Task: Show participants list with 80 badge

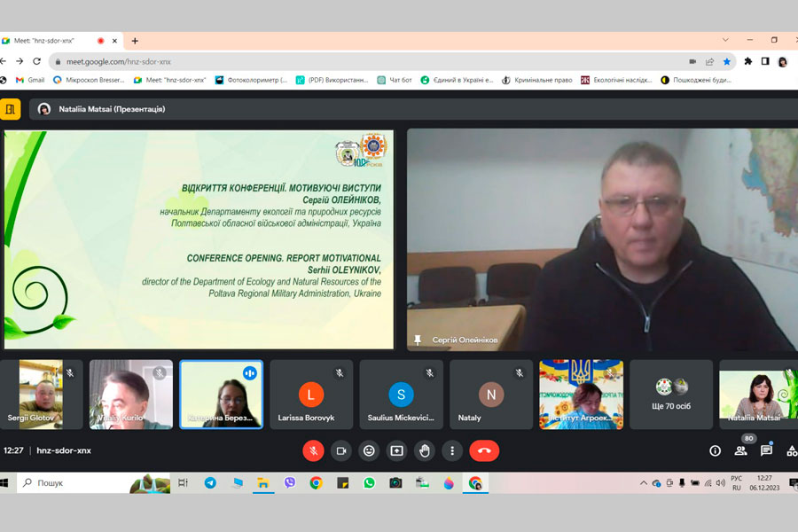Action: pyautogui.click(x=741, y=450)
